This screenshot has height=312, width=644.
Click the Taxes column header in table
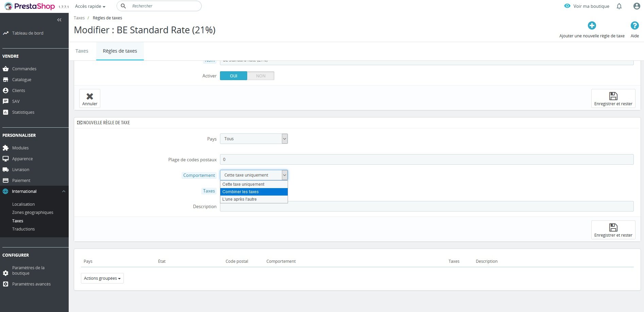pos(454,261)
